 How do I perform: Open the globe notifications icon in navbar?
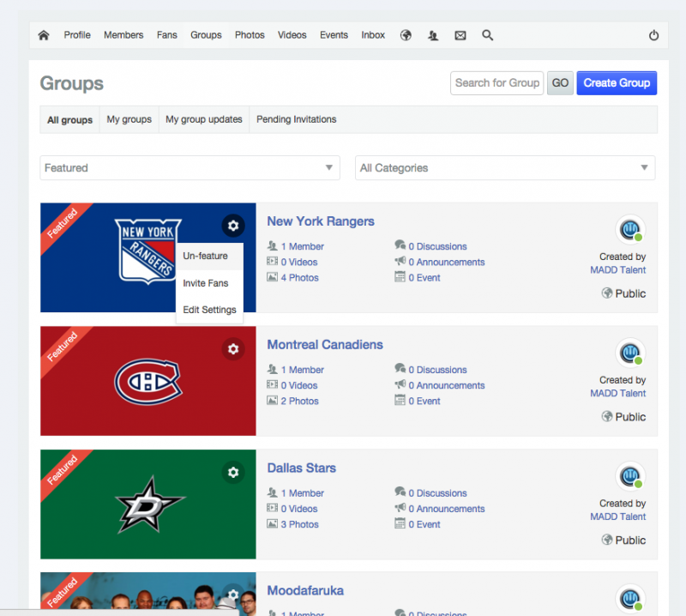pos(406,35)
